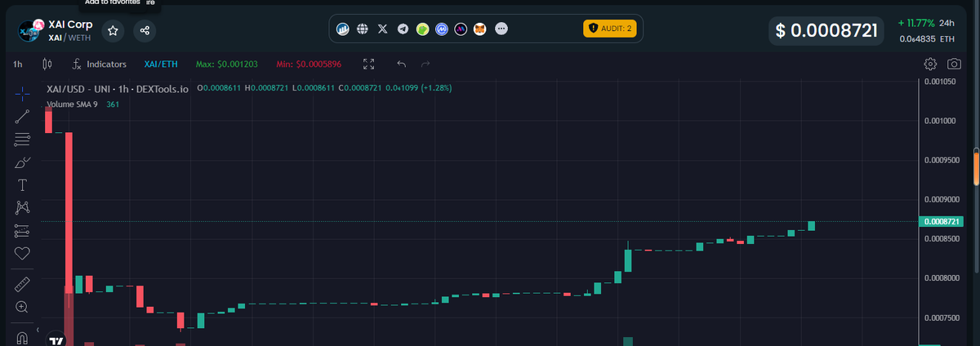Image resolution: width=980 pixels, height=346 pixels.
Task: Collapse the drawing toolbar arrow near the magnet
Action: (x=37, y=330)
